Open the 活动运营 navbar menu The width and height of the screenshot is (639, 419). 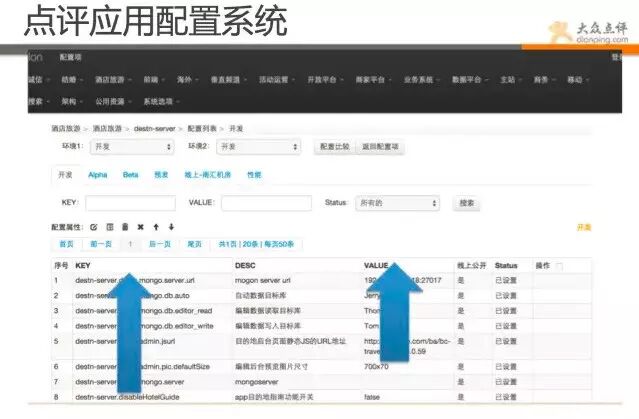pos(277,79)
